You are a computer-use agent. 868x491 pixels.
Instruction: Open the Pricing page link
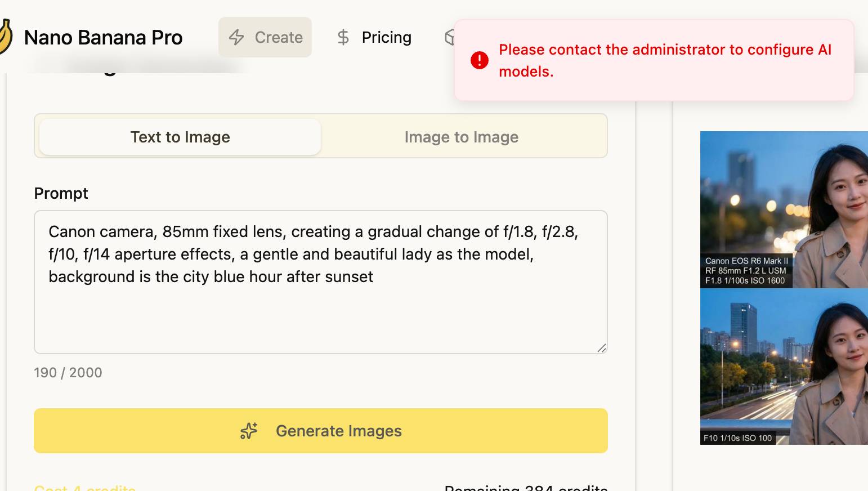pyautogui.click(x=386, y=38)
